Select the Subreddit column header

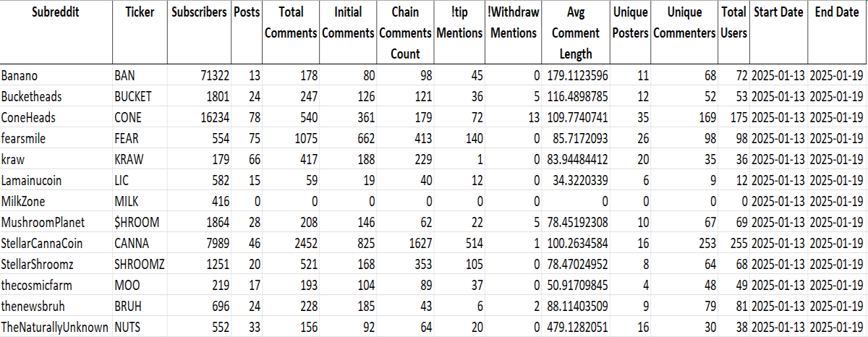point(56,33)
